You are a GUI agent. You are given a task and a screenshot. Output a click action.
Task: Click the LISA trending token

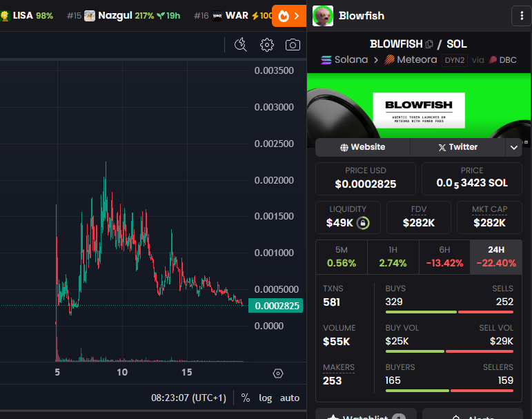(x=26, y=16)
